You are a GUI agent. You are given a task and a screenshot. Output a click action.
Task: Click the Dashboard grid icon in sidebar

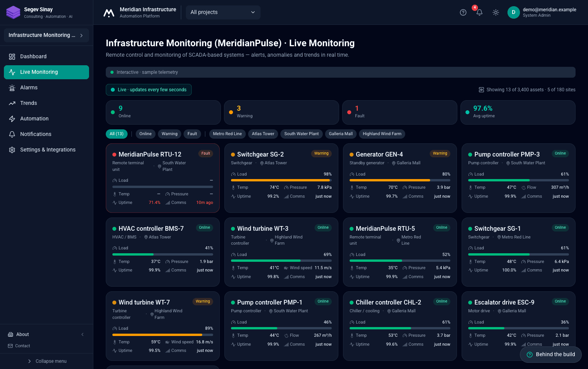coord(12,57)
